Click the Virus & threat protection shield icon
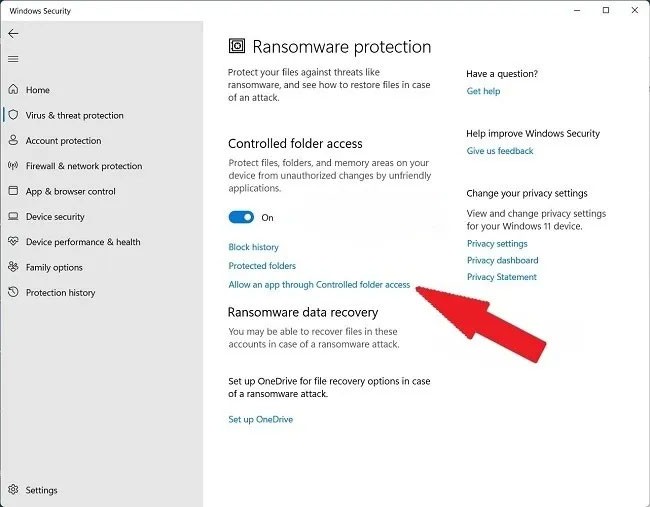650x507 pixels. (x=14, y=115)
